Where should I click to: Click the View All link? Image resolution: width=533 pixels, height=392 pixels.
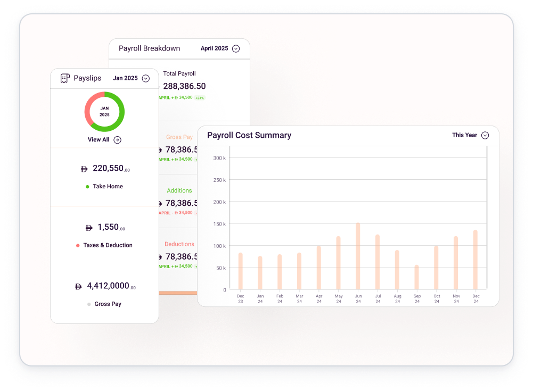pos(99,140)
